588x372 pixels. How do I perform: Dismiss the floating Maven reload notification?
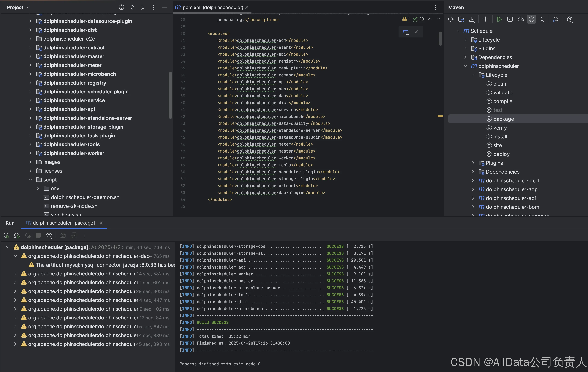416,32
